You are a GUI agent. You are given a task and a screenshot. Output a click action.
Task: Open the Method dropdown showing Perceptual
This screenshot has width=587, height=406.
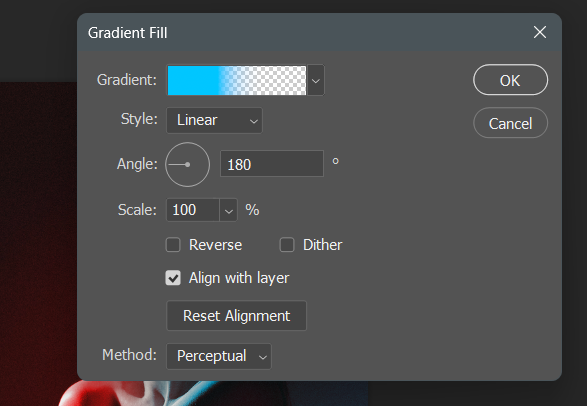219,356
